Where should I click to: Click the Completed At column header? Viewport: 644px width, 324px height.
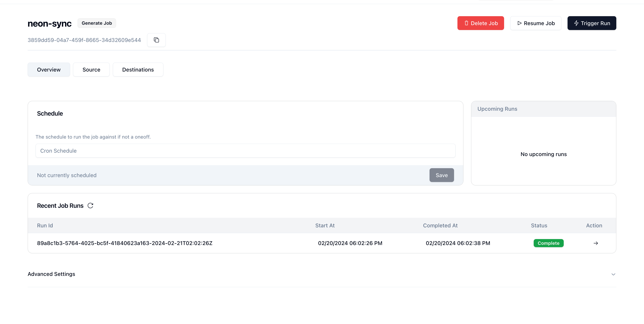(440, 225)
